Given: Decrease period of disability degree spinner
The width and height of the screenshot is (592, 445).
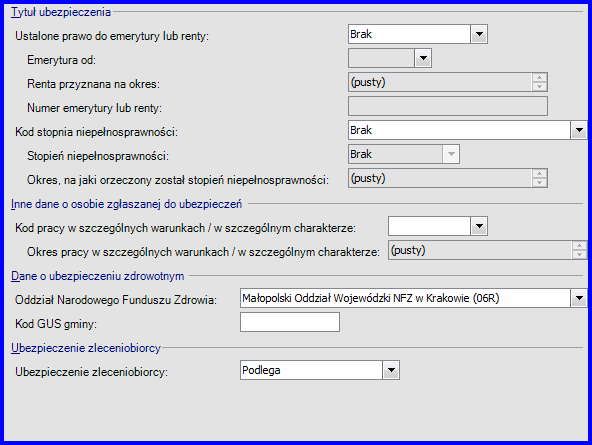Looking at the screenshot, I should 540,183.
